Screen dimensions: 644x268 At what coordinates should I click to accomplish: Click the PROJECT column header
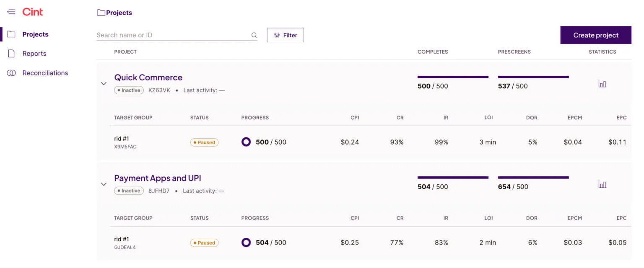pyautogui.click(x=125, y=52)
